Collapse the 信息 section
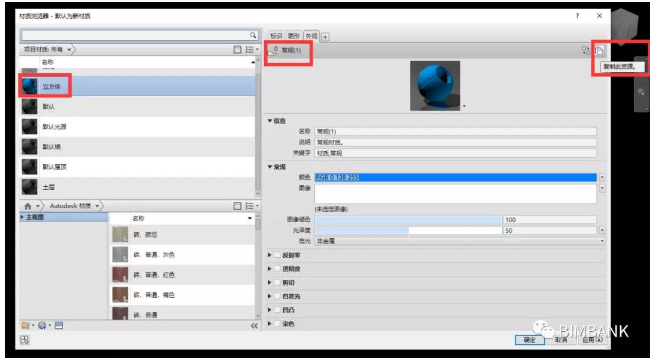Screen dimensions: 658x362 point(270,121)
